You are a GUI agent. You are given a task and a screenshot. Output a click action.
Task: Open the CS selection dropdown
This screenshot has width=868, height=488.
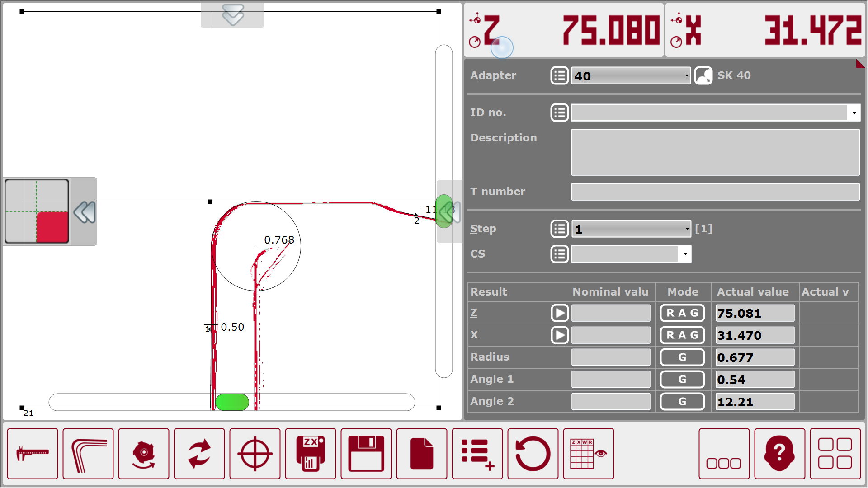tap(630, 254)
